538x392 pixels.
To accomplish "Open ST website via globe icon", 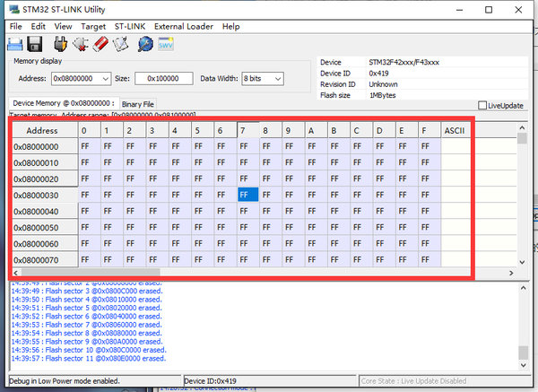I will pos(144,44).
